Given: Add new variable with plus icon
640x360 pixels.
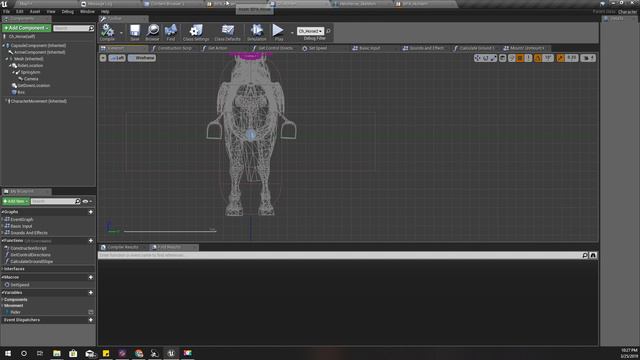Looking at the screenshot, I should [91, 293].
